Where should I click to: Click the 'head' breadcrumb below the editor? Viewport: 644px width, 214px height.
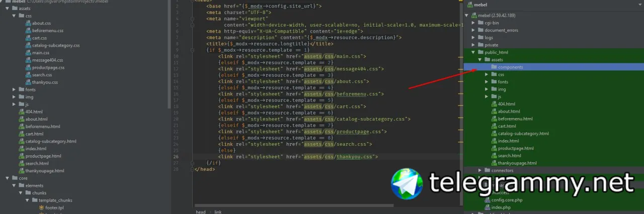pyautogui.click(x=200, y=211)
